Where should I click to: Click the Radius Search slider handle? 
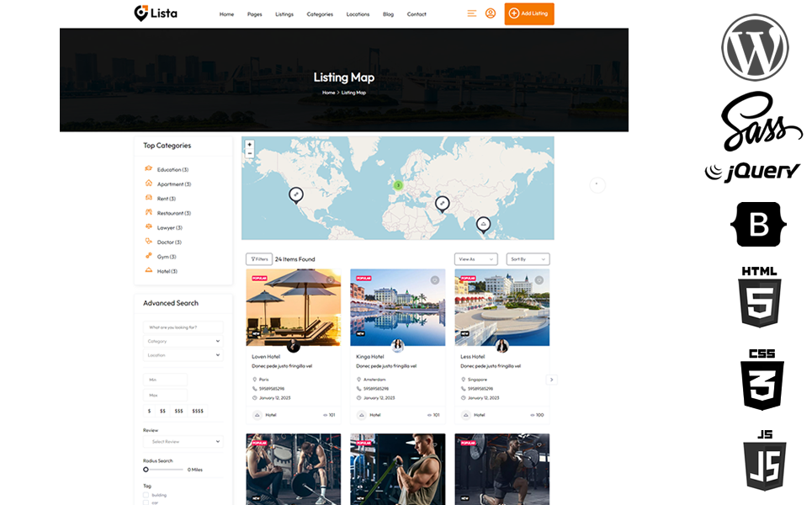146,470
